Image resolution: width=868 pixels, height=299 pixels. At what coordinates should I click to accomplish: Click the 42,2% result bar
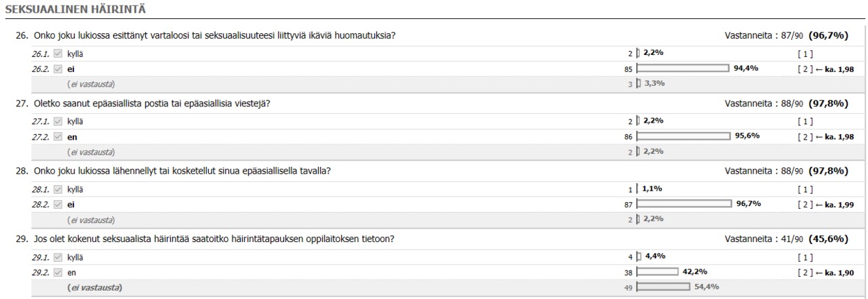[x=657, y=272]
